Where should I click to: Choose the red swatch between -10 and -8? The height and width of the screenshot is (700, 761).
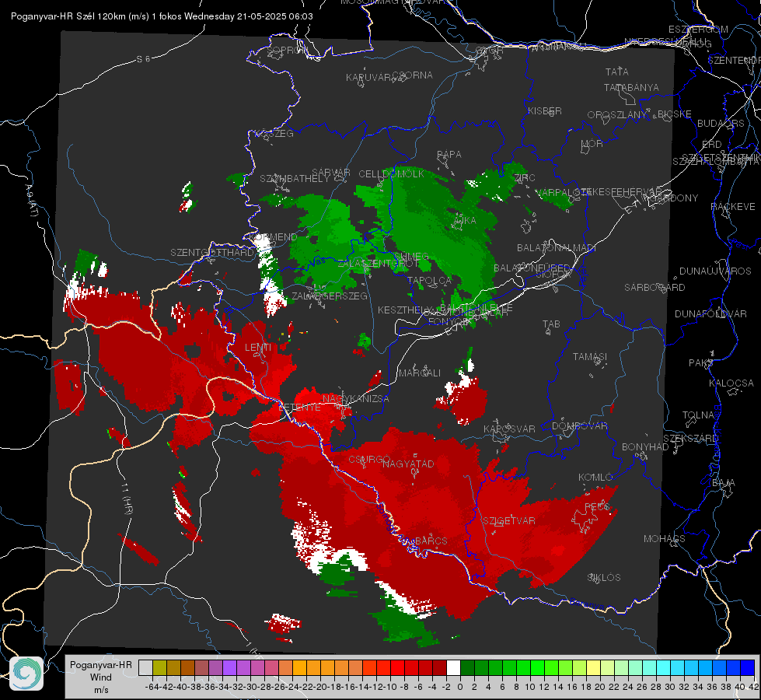point(397,667)
